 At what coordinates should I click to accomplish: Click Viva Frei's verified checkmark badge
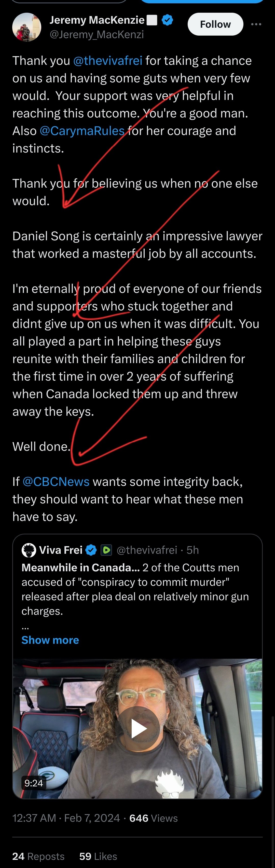click(x=91, y=550)
